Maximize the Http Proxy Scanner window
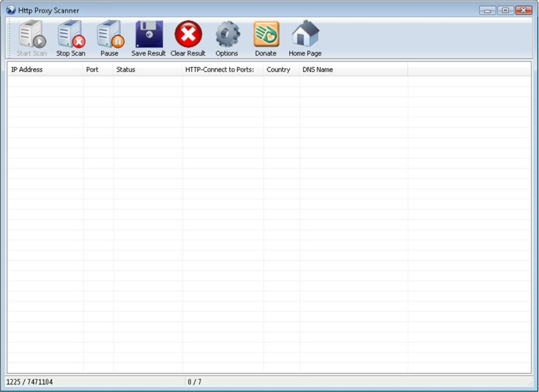 click(x=505, y=10)
